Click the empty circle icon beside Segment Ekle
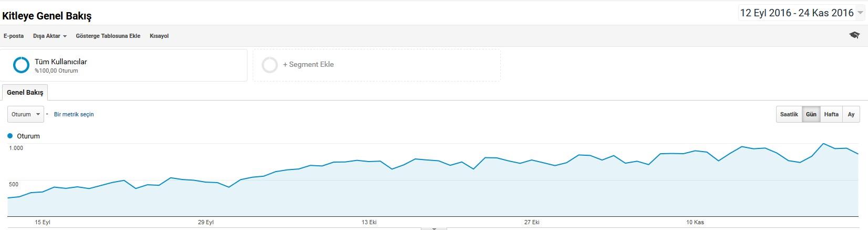This screenshot has width=868, height=230. pyautogui.click(x=270, y=65)
